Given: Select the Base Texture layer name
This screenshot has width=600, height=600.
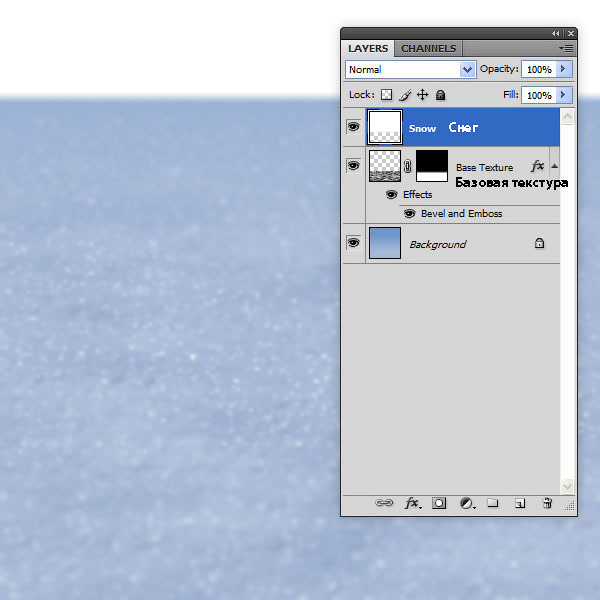Looking at the screenshot, I should coord(484,168).
